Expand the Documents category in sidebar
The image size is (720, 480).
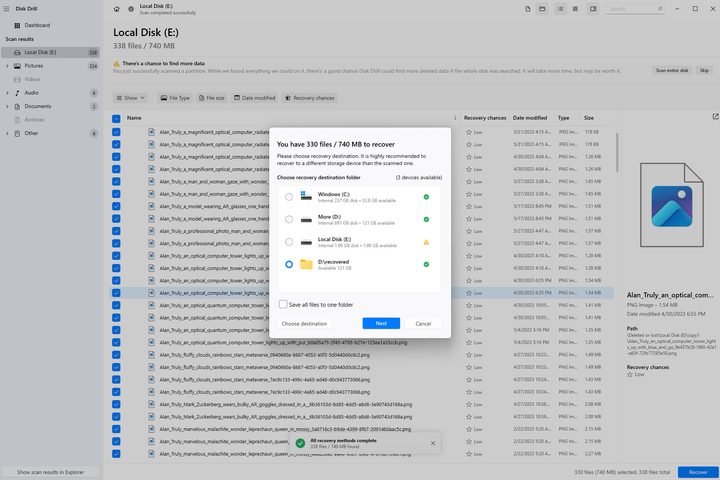(x=7, y=107)
